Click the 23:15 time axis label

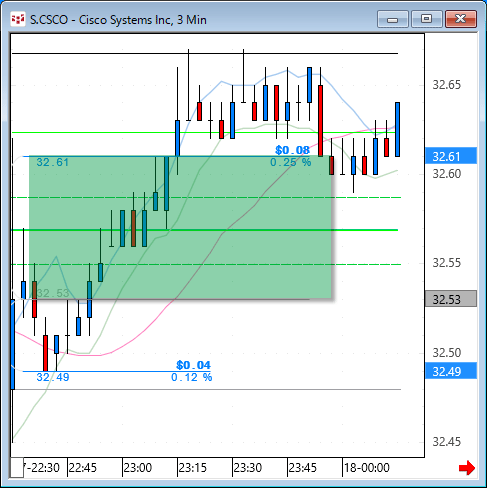point(193,468)
